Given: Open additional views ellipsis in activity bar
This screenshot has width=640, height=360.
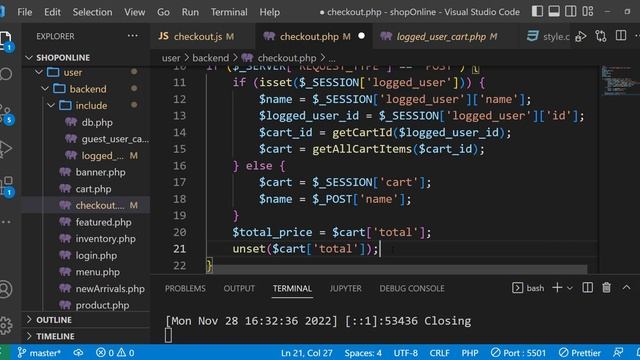Looking at the screenshot, I should (6, 222).
